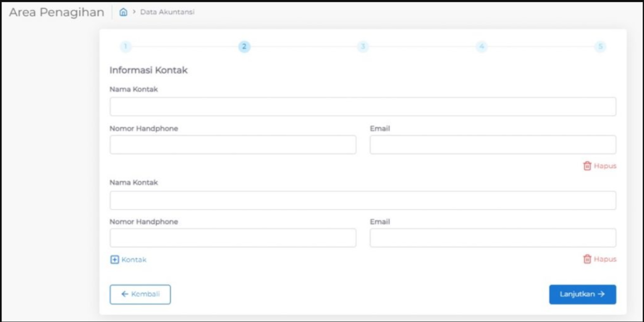
Task: Continue with the Lanjutkan button
Action: coord(583,294)
